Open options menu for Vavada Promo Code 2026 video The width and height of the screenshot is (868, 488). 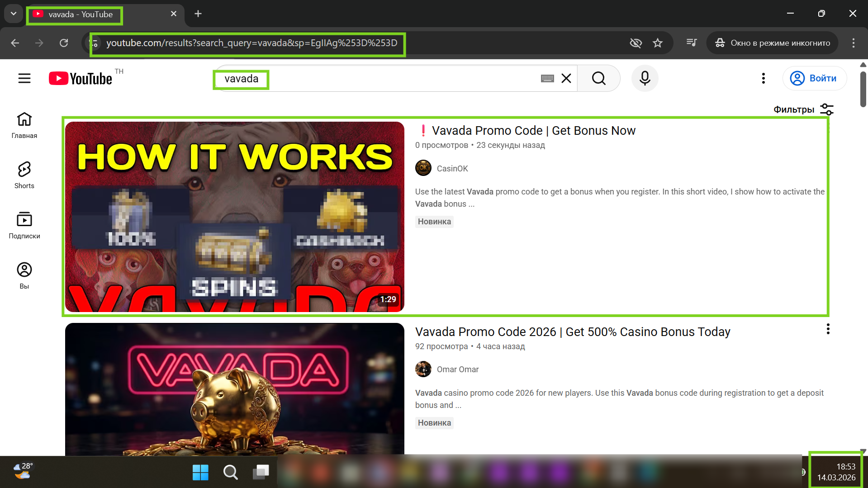click(828, 329)
